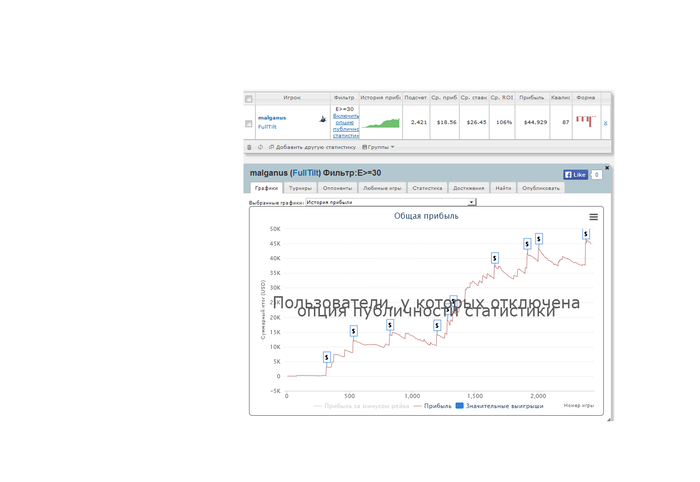Image resolution: width=700 pixels, height=482 pixels.
Task: Click the Подсчет column header
Action: 416,98
